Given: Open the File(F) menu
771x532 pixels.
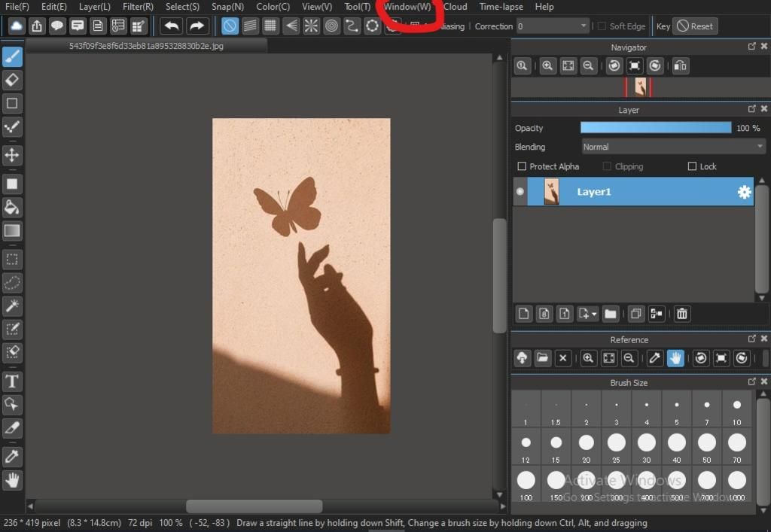Looking at the screenshot, I should [17, 7].
